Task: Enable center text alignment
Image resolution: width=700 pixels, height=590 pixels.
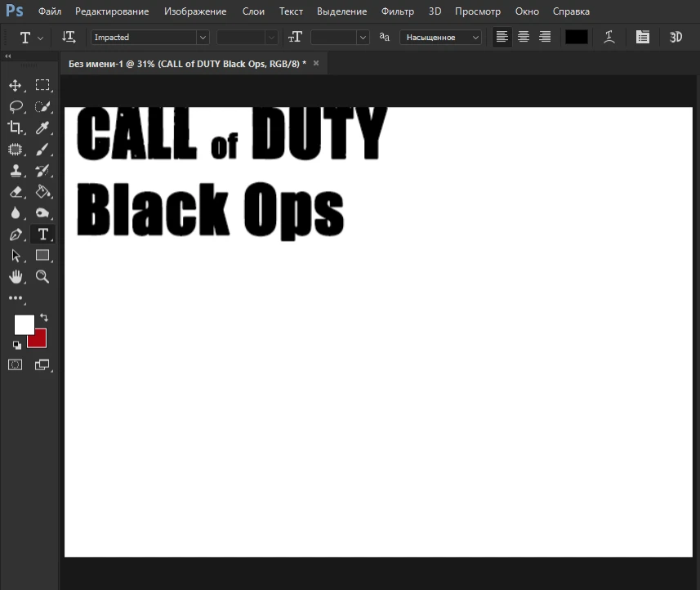Action: pyautogui.click(x=523, y=37)
